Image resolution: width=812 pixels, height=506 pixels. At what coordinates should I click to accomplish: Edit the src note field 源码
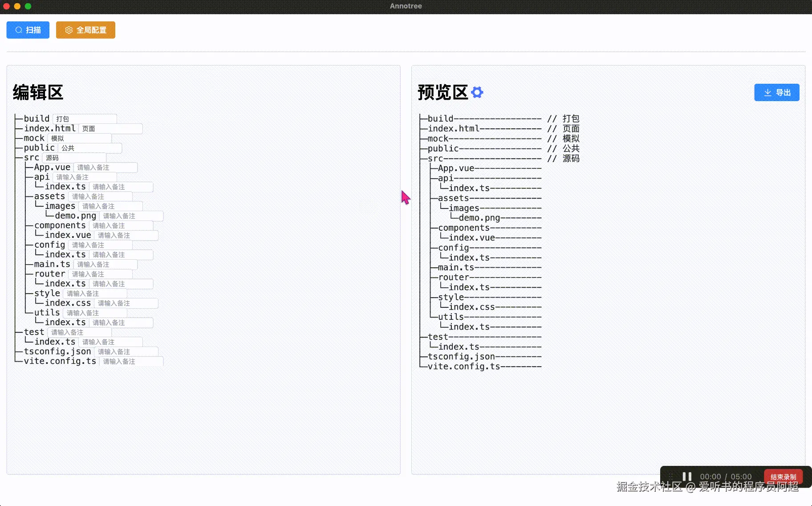pos(74,158)
